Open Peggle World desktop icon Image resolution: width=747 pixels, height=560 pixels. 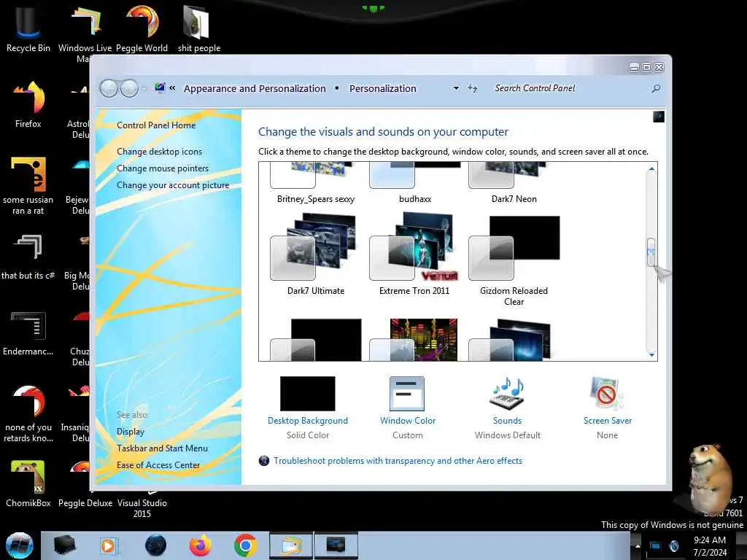[142, 28]
